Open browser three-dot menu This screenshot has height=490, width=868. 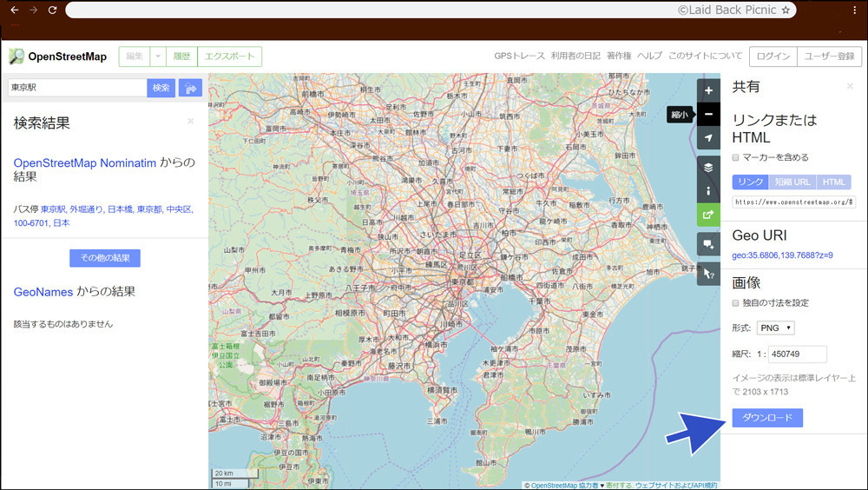(855, 10)
